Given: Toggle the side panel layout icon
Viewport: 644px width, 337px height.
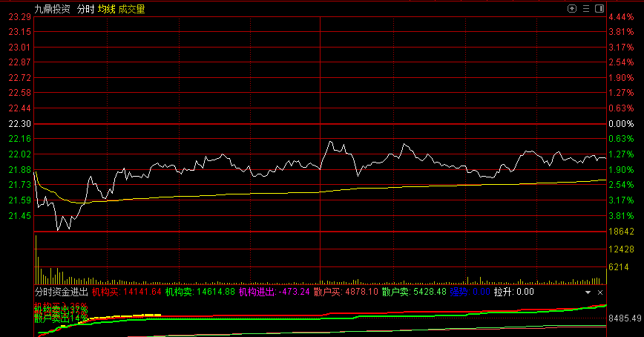Looking at the screenshot, I should (599, 9).
